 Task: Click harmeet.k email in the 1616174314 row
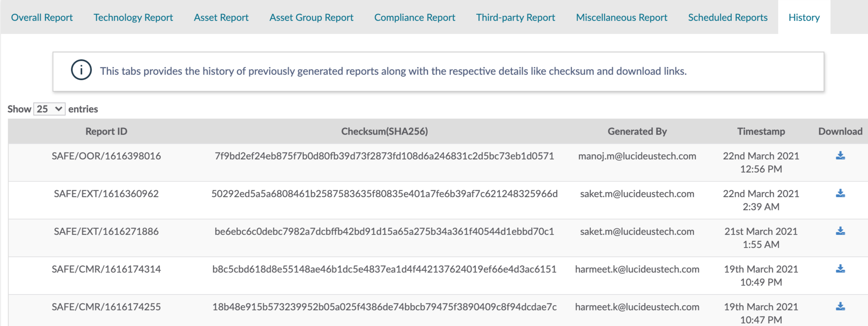(637, 269)
